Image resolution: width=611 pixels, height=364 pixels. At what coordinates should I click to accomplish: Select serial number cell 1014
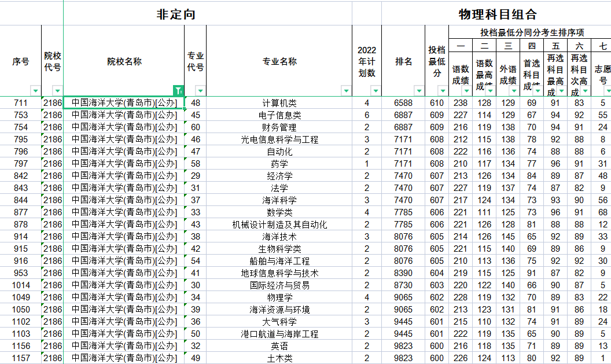[x=21, y=285]
